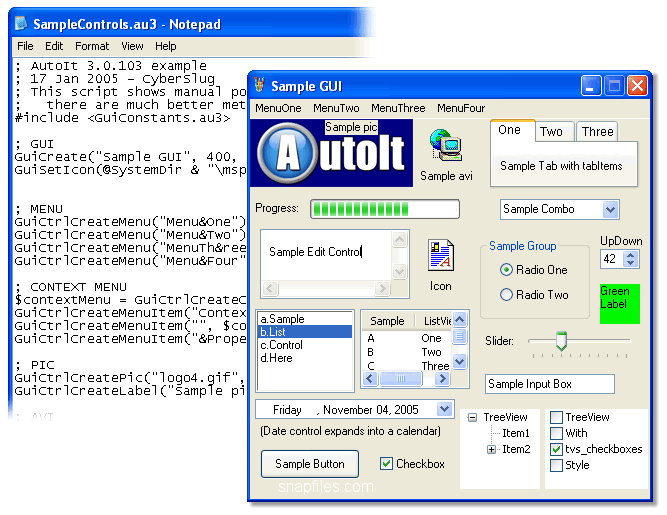Open Notepad Format menu
Screen dimensions: 667x515
[x=92, y=46]
